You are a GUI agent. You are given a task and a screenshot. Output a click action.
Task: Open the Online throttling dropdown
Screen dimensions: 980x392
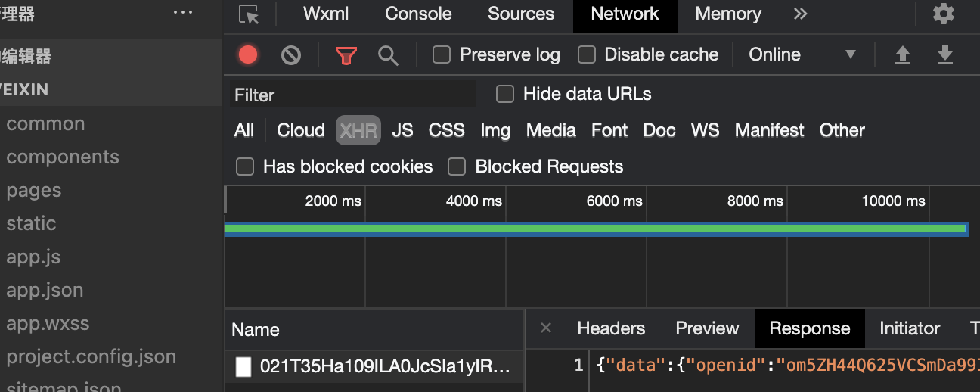click(802, 54)
